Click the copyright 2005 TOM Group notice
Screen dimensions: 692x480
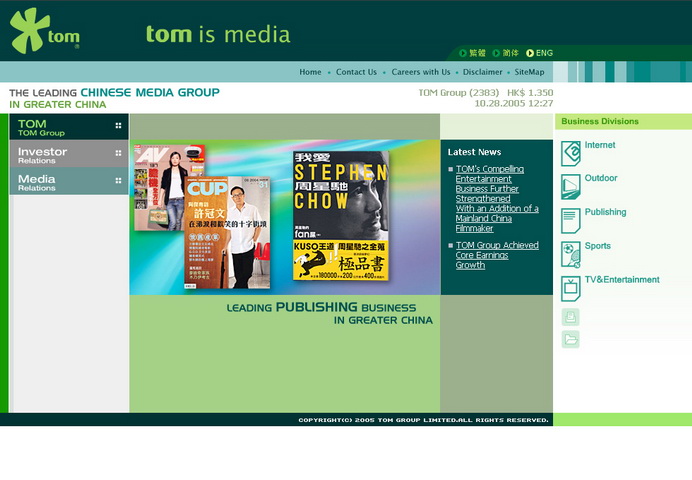point(423,420)
